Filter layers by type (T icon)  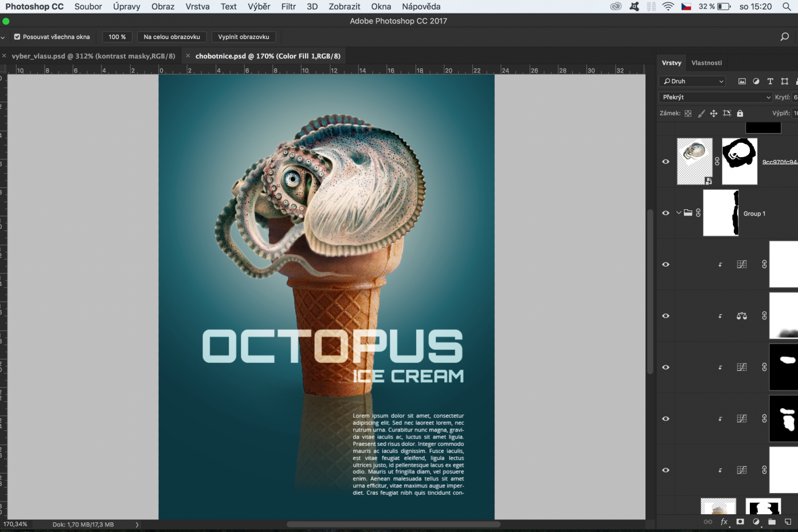[x=770, y=81]
